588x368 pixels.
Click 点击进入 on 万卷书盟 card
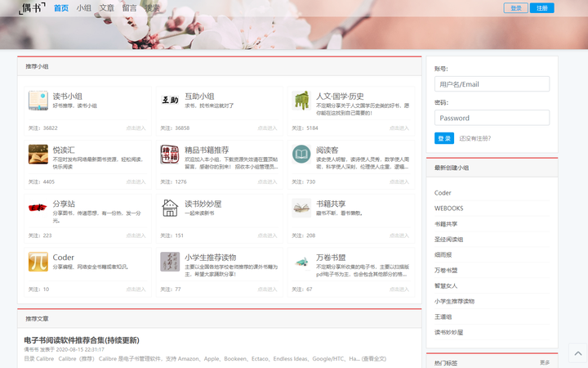[399, 289]
